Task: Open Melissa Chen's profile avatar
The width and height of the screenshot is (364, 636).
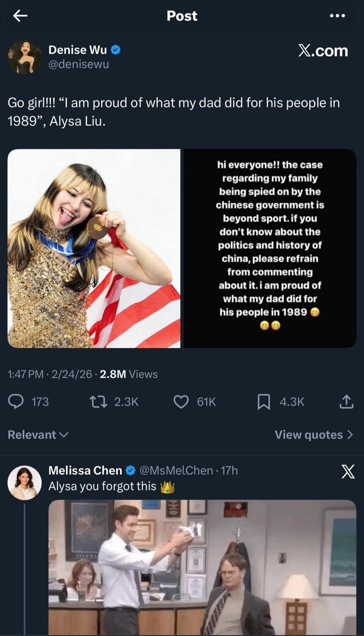Action: [24, 483]
